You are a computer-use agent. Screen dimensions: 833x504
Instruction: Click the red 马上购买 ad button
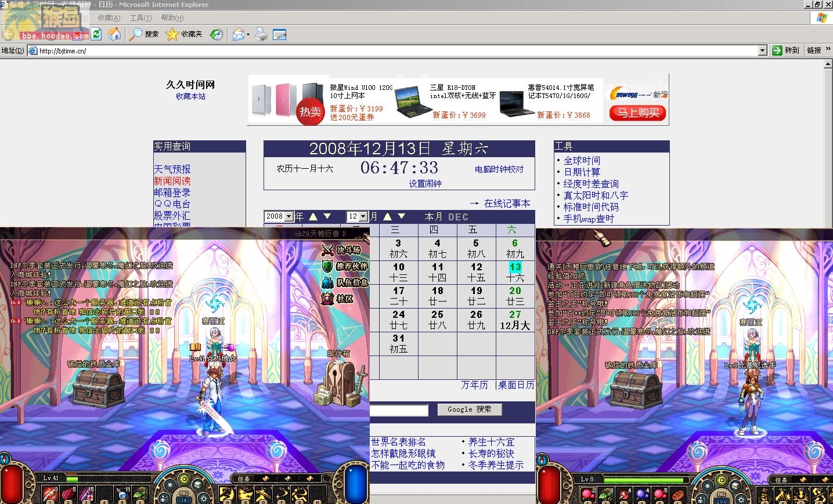click(x=637, y=113)
